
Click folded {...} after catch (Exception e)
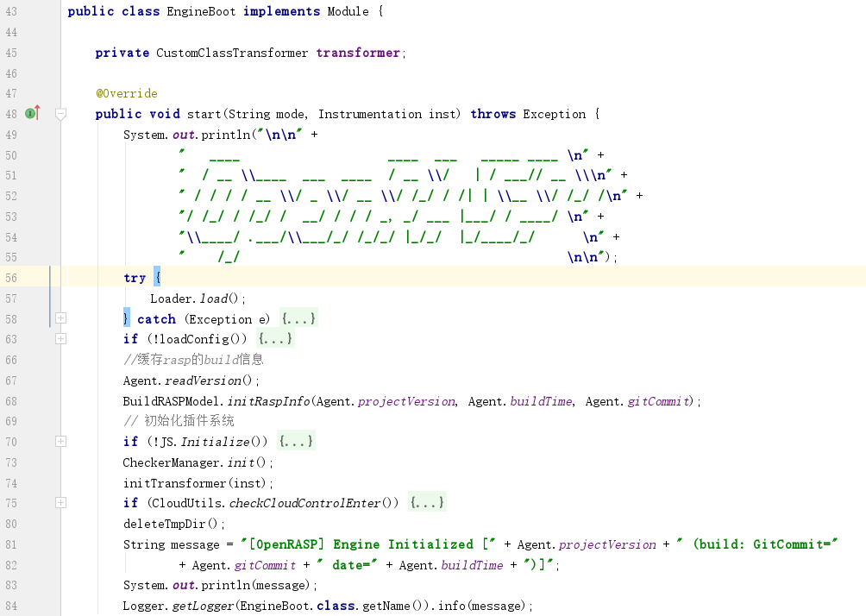coord(298,319)
